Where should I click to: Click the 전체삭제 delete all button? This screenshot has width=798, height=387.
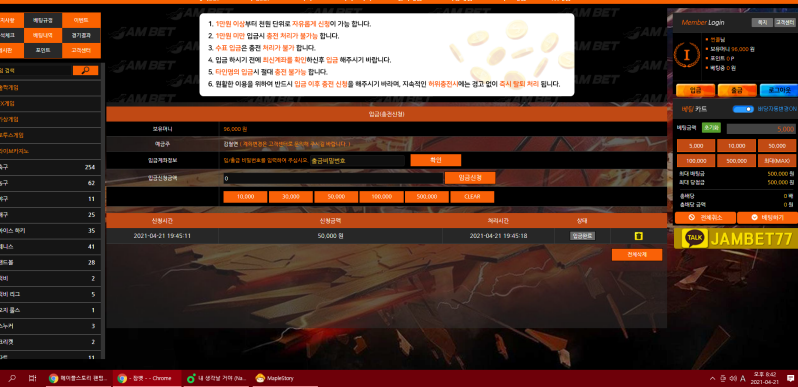637,255
